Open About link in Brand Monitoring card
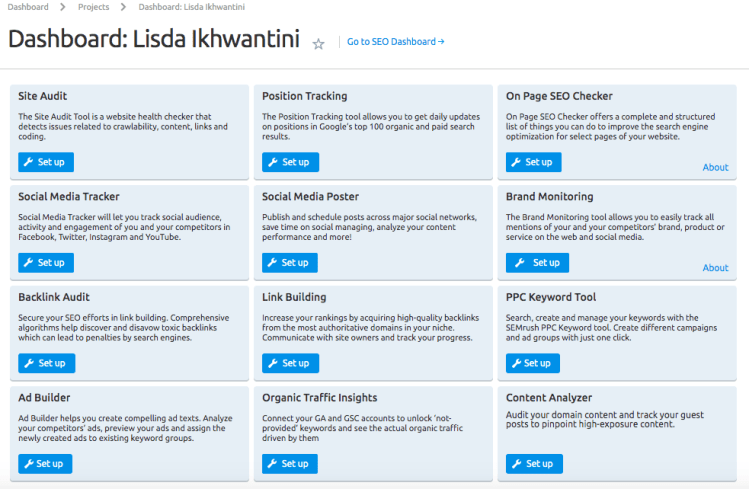The width and height of the screenshot is (749, 489). coord(715,268)
